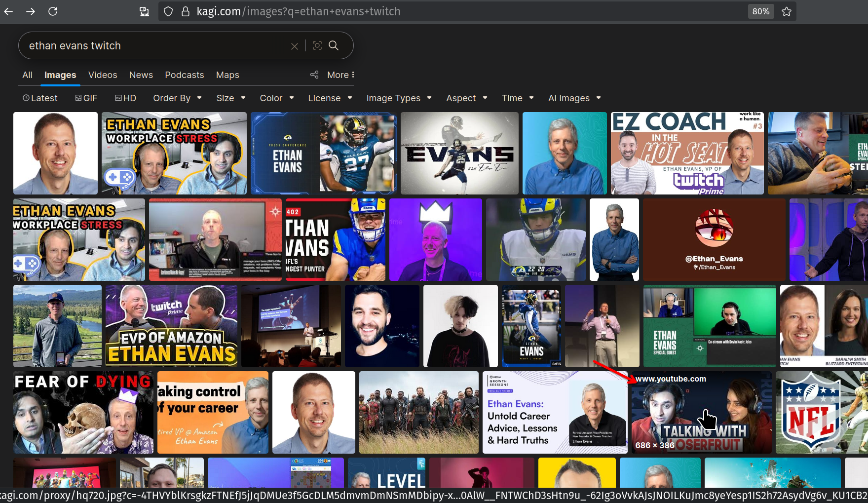868x503 pixels.
Task: Bookmark this page with star icon
Action: (787, 11)
